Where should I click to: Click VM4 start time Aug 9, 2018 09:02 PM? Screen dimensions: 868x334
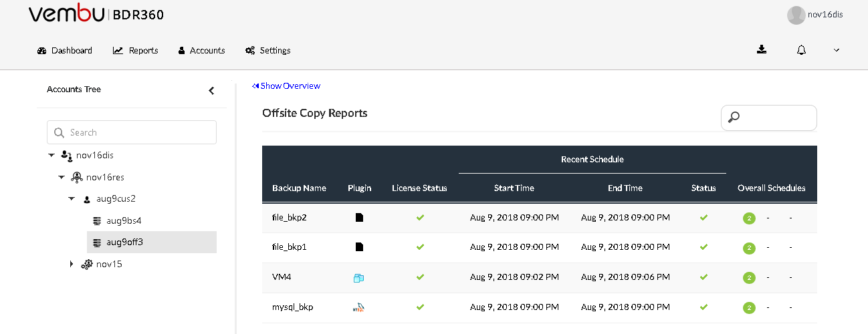[x=514, y=277]
